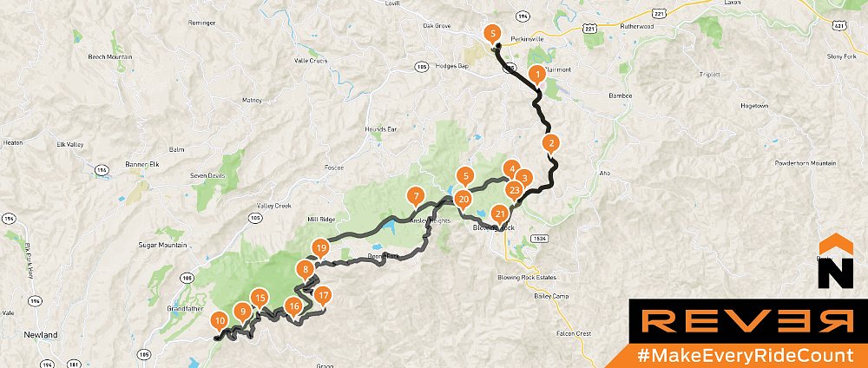Open waypoint marker 17
The image size is (868, 368).
323,296
